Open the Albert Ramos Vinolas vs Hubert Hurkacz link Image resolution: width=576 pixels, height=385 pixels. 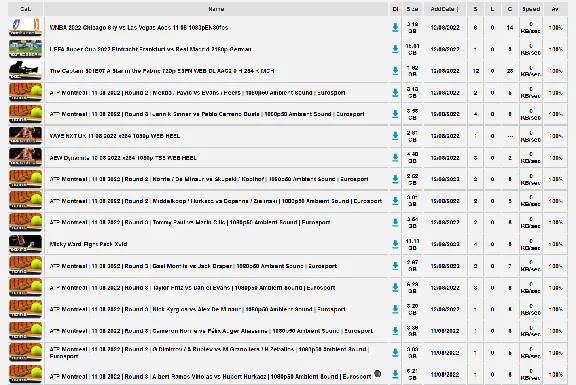[210, 377]
